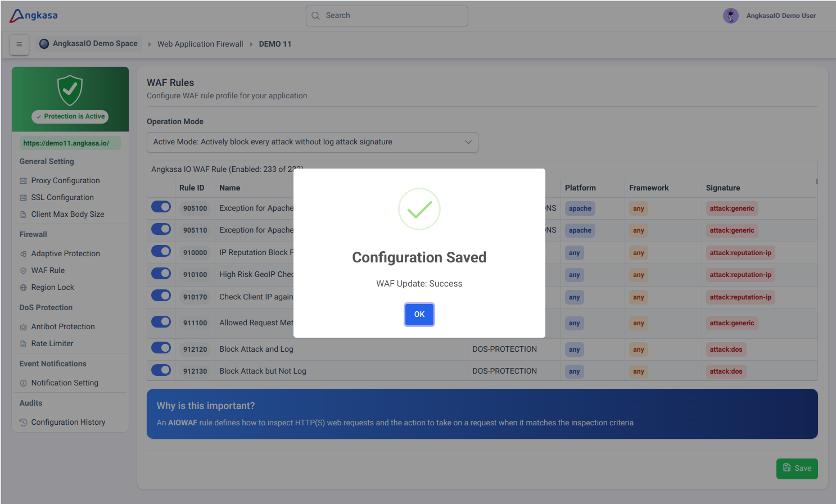The height and width of the screenshot is (504, 836).
Task: Click the apache platform tag for 905100
Action: click(x=580, y=208)
